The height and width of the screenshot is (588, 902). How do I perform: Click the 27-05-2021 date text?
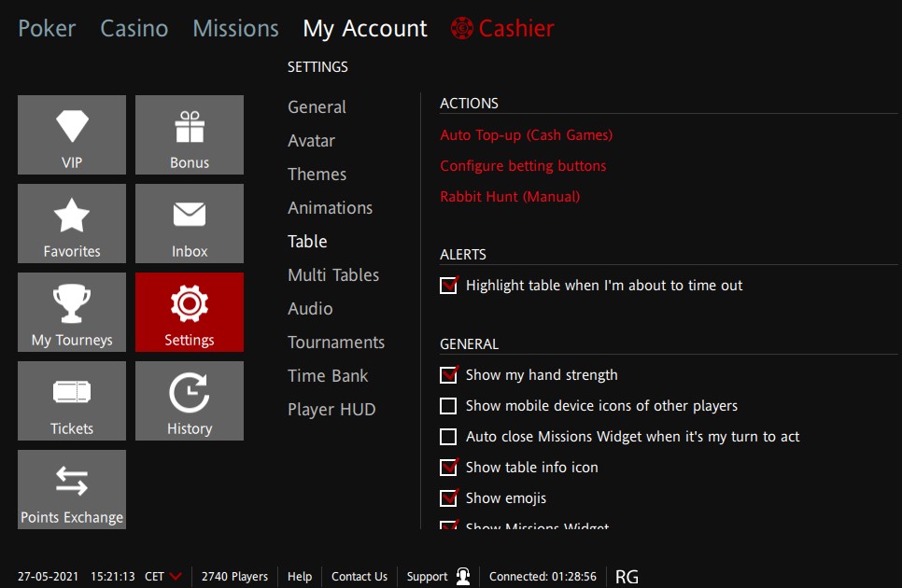tap(48, 577)
